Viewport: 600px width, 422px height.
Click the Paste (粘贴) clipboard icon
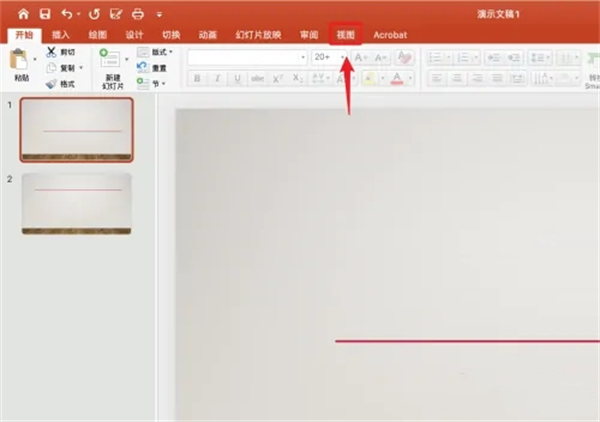point(19,62)
